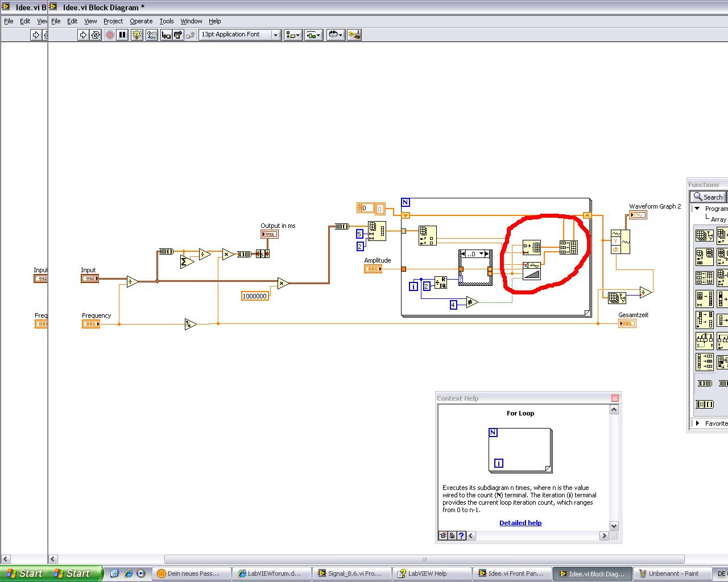Click the loop iteration terminal i
This screenshot has width=728, height=582.
coord(413,286)
